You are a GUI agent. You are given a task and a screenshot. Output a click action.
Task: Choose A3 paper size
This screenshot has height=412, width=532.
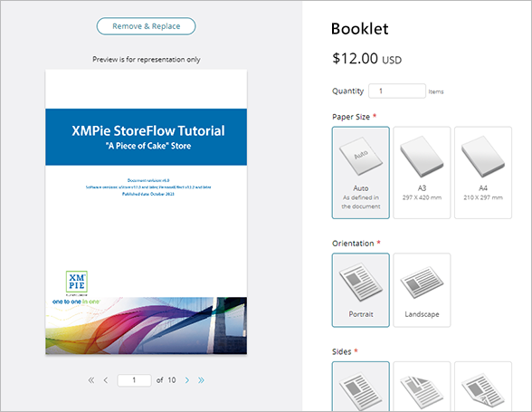point(422,173)
